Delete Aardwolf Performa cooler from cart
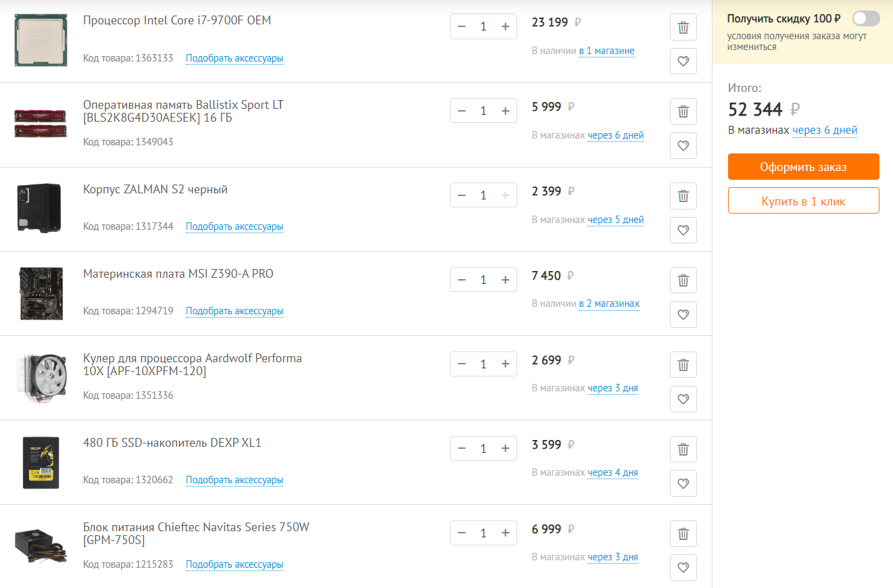This screenshot has width=893, height=588. point(683,365)
